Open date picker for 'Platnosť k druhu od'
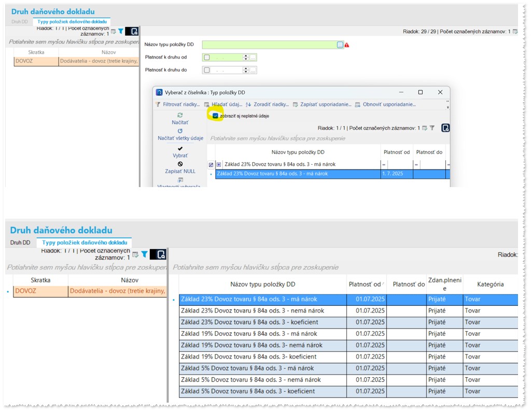 coord(253,58)
